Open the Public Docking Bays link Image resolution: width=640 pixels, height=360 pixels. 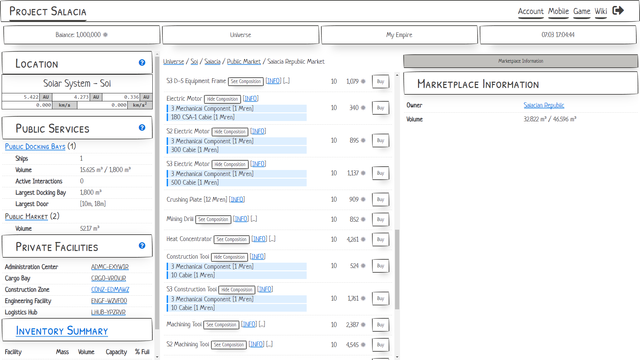(x=35, y=147)
